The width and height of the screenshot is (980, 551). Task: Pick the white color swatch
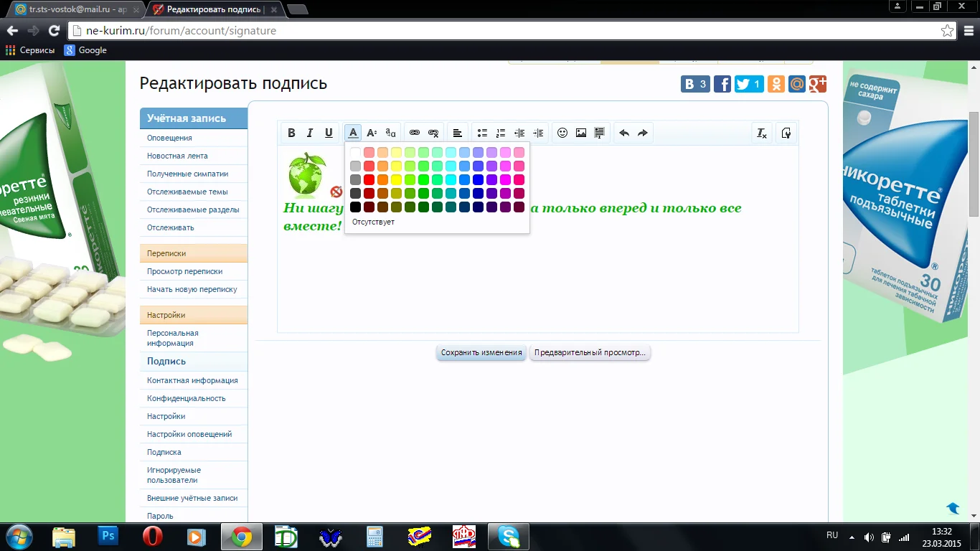click(x=355, y=152)
